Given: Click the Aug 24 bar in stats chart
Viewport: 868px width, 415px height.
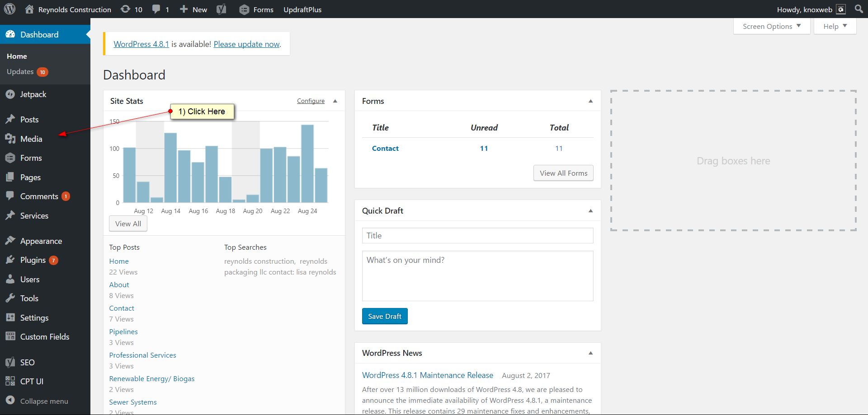Looking at the screenshot, I should (307, 163).
